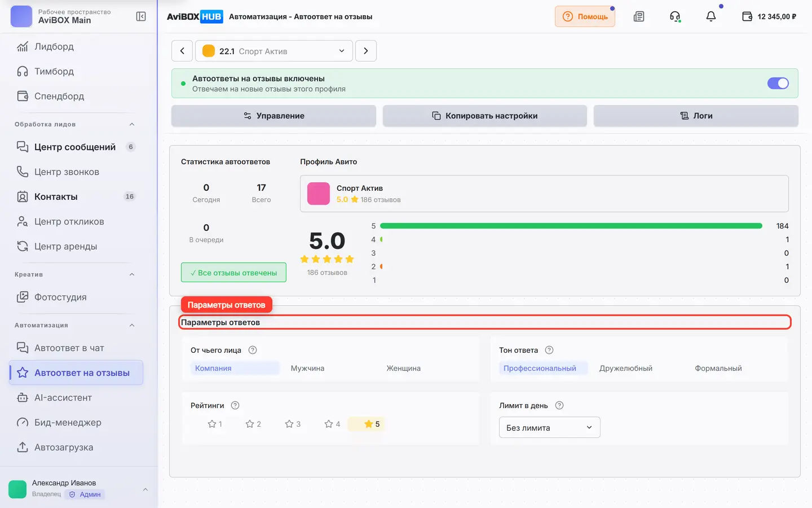Collapse the Автоматизация sidebar section
Image resolution: width=812 pixels, height=508 pixels.
132,325
